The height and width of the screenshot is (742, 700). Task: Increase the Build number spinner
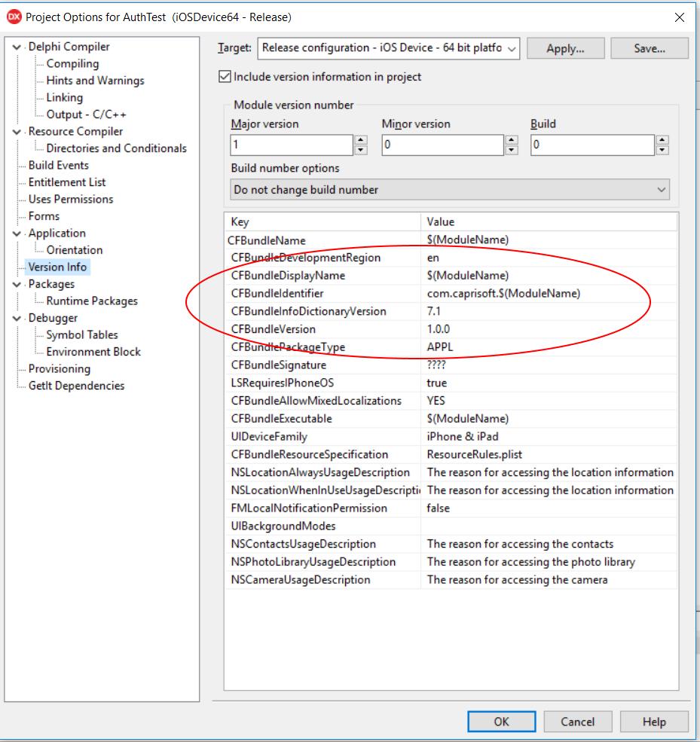[x=662, y=140]
